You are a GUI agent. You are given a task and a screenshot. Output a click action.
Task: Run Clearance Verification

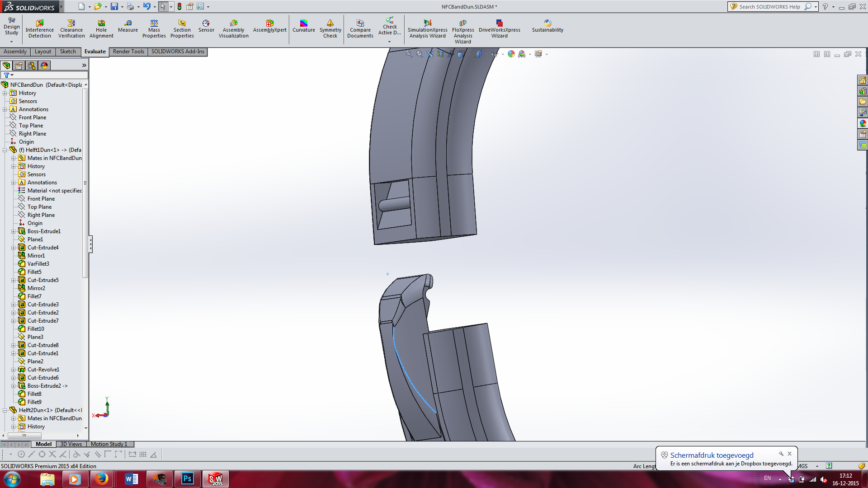71,29
